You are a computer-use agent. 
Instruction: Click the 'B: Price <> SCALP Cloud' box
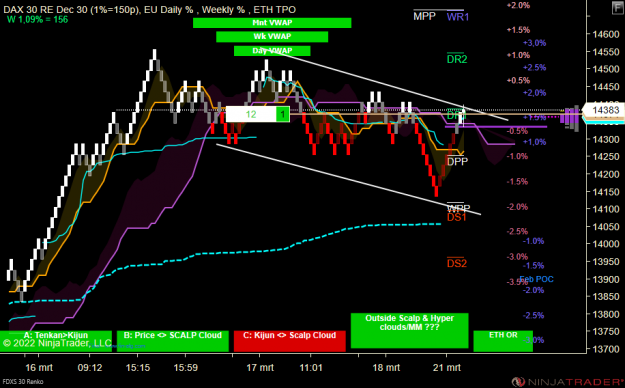point(173,341)
